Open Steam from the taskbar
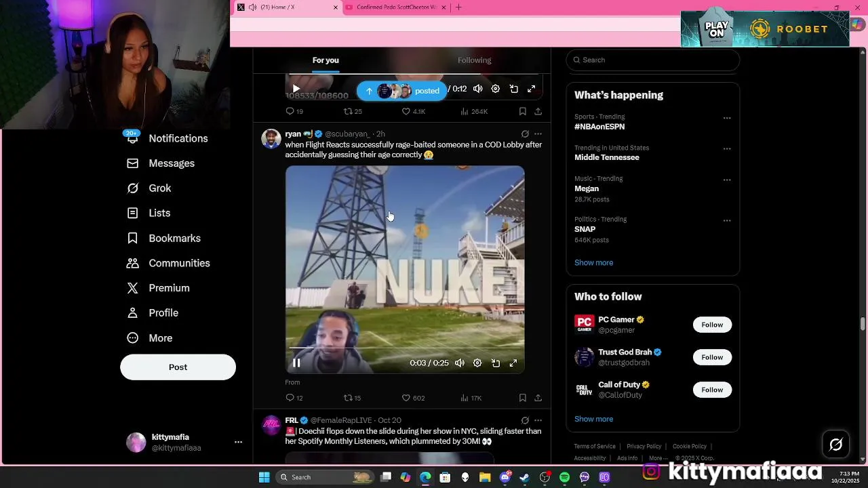This screenshot has width=868, height=488. [x=524, y=477]
